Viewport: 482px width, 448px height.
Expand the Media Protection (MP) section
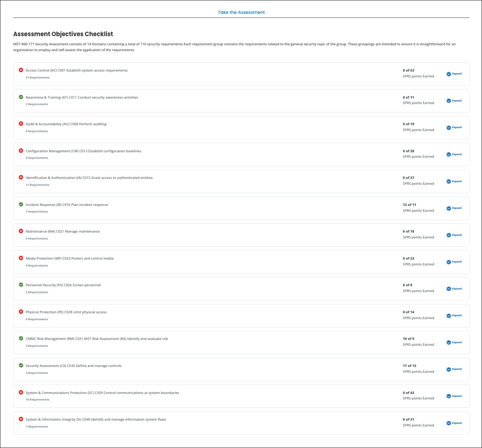pyautogui.click(x=454, y=262)
